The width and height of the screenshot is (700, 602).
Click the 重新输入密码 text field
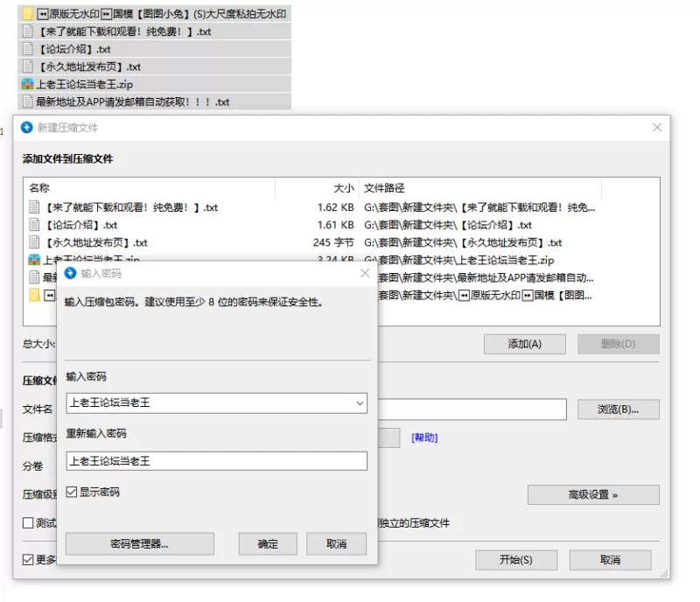tap(216, 461)
